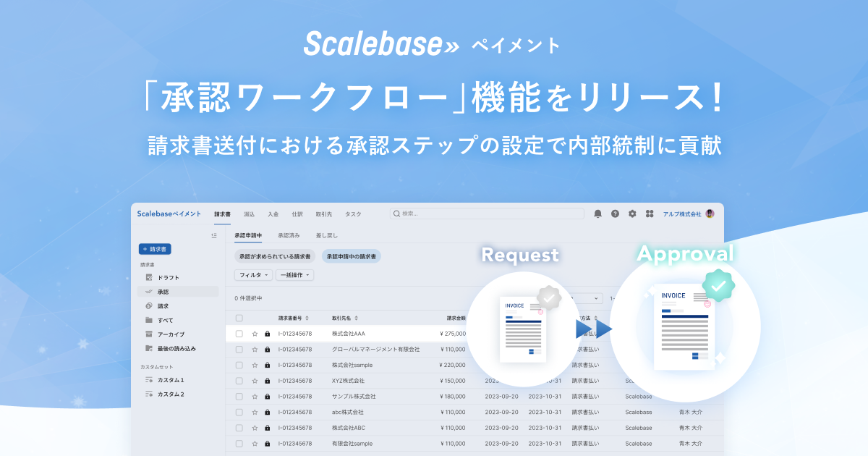Star the 株式会社AAA invoice row
Screen dimensions: 868x456
tap(255, 334)
